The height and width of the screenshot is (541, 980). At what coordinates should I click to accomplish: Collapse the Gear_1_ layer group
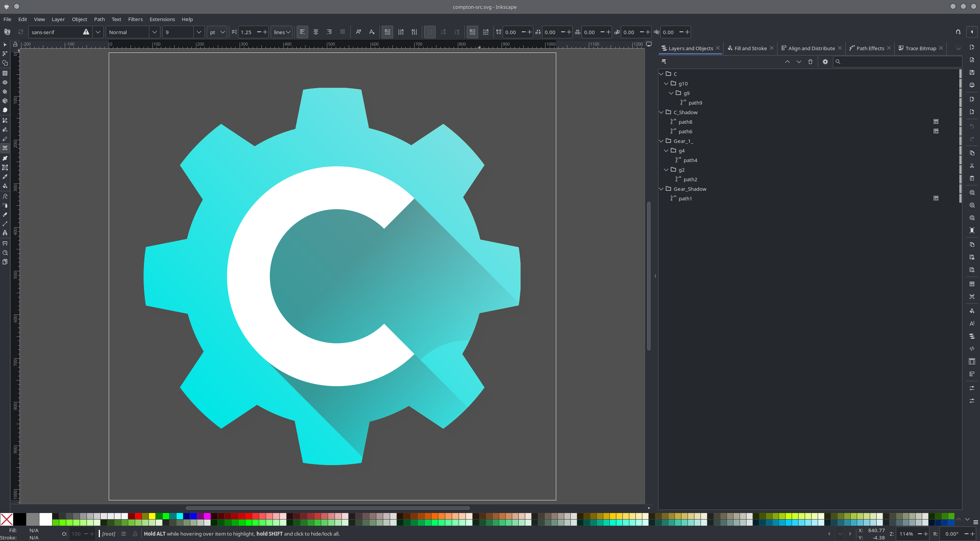(661, 141)
